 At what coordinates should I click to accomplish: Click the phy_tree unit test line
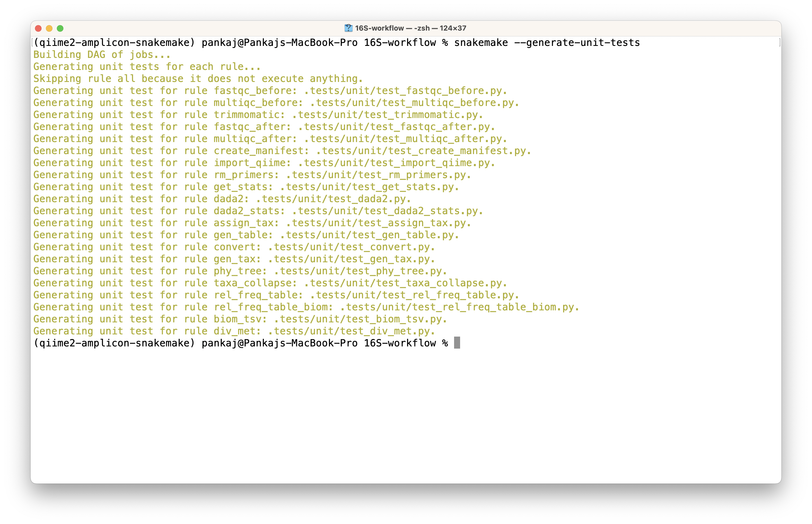tap(240, 271)
